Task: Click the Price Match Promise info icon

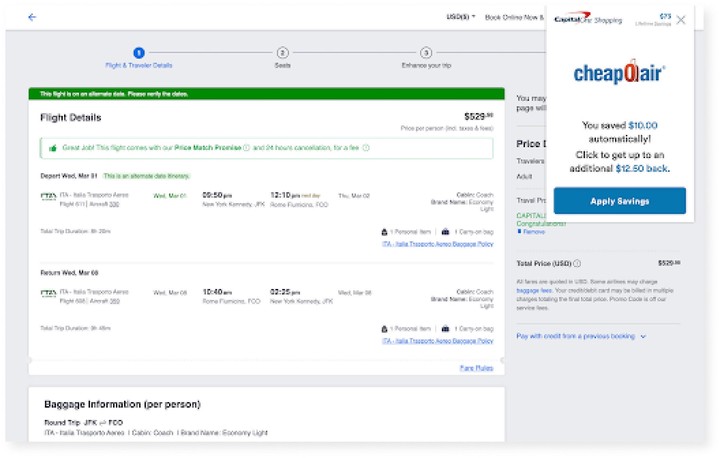Action: click(x=246, y=147)
